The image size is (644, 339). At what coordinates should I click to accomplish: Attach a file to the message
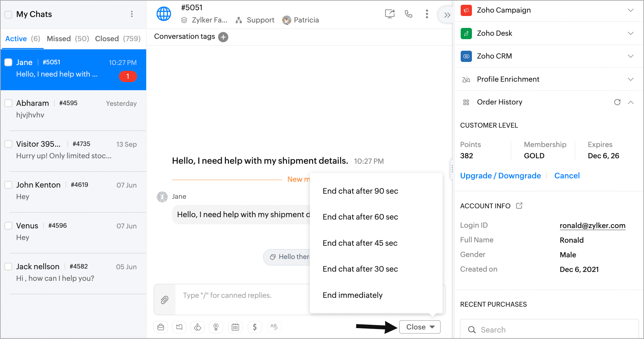(x=165, y=300)
